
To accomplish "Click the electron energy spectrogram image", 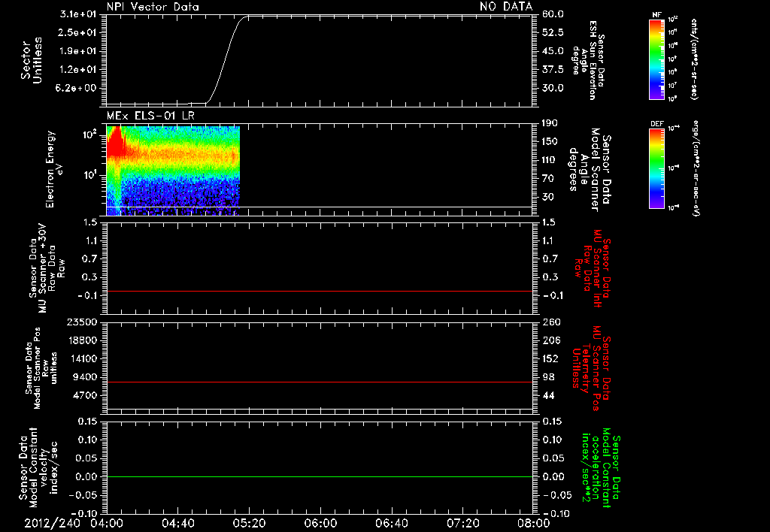I will point(173,171).
